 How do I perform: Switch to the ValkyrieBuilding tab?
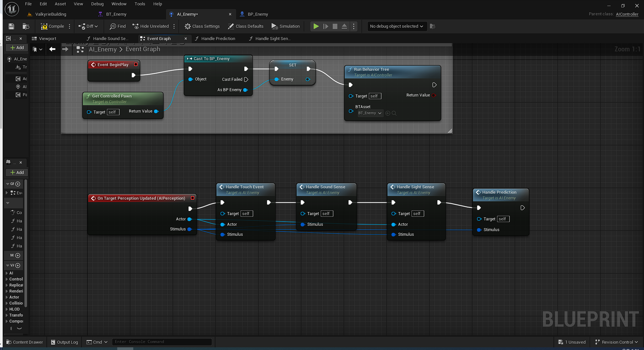(51, 14)
